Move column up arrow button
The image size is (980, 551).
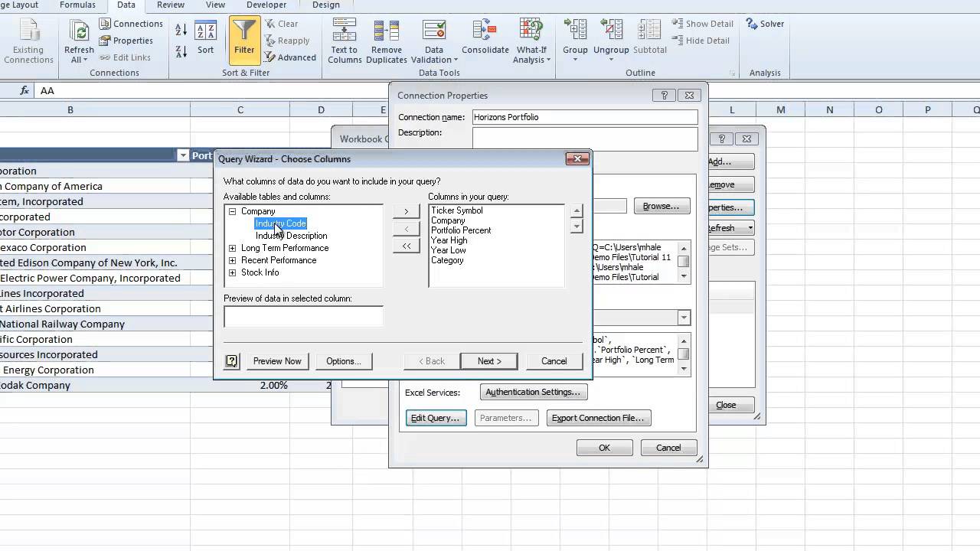577,211
